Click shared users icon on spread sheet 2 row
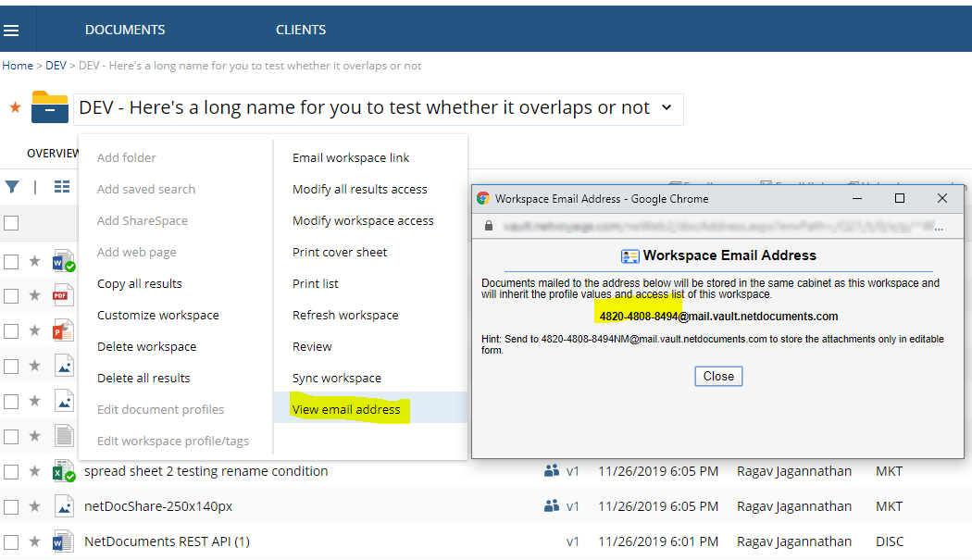The height and width of the screenshot is (560, 972). click(x=551, y=471)
